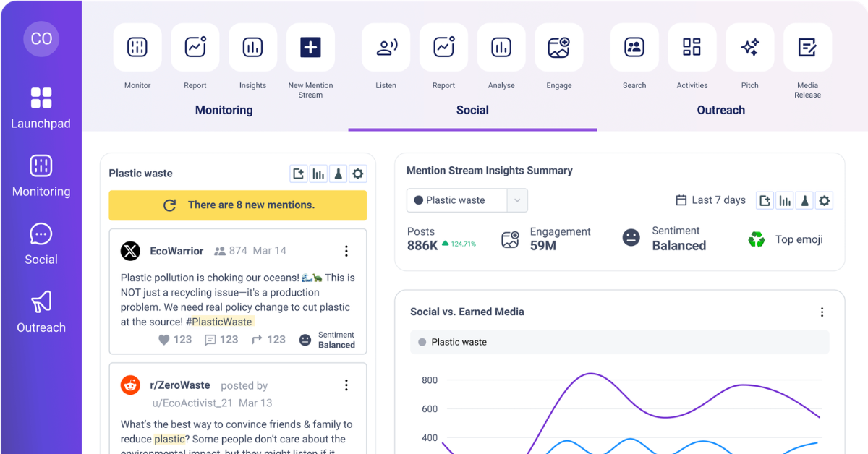Open the Analyse tile
868x454 pixels.
[501, 48]
